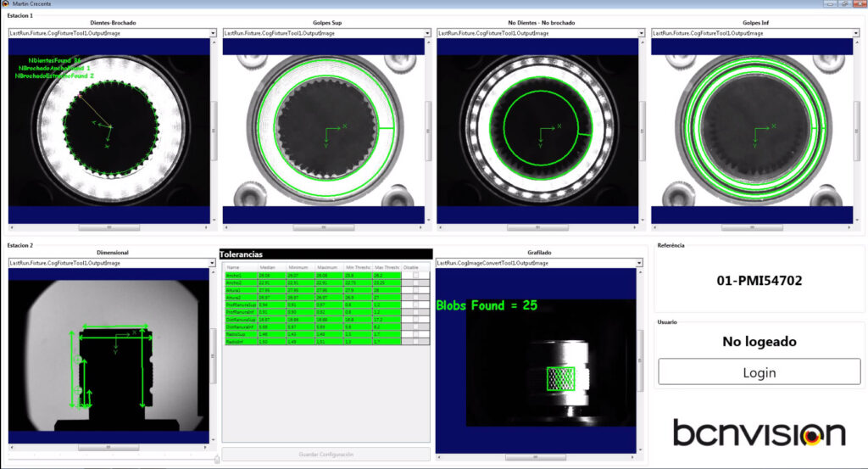Image resolution: width=868 pixels, height=469 pixels.
Task: Open the Grafilado CogImageConvertTool dropdown
Action: coord(640,263)
